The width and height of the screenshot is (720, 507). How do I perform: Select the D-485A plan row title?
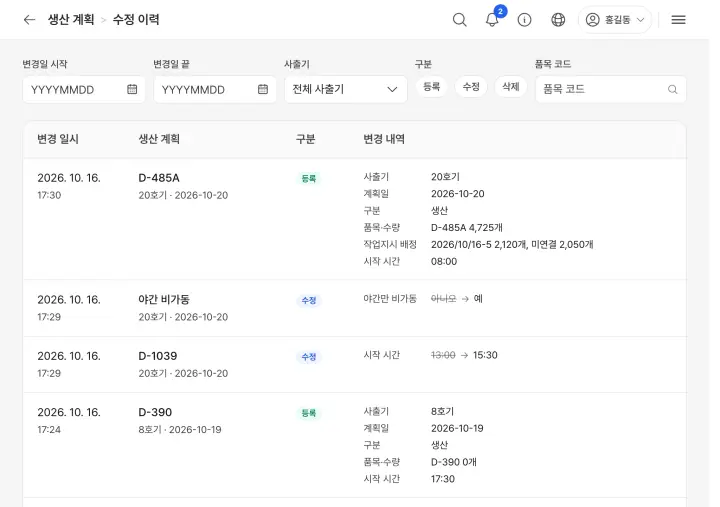tap(159, 178)
